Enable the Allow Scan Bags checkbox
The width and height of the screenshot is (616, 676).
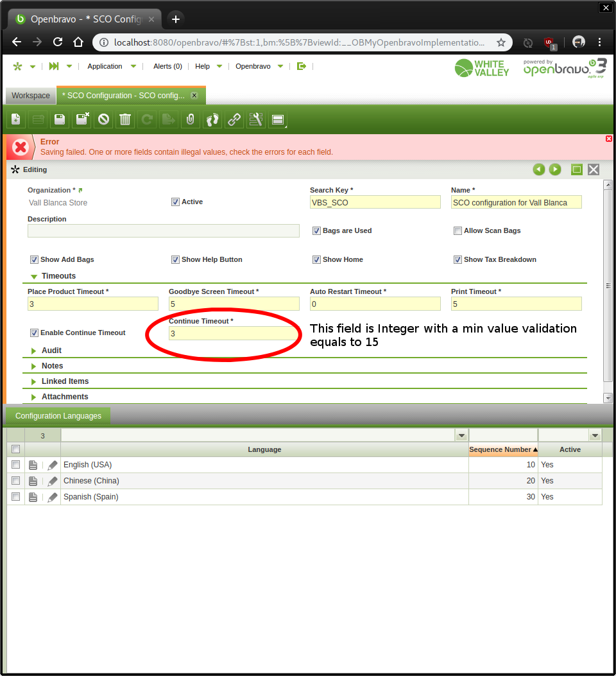click(x=458, y=231)
